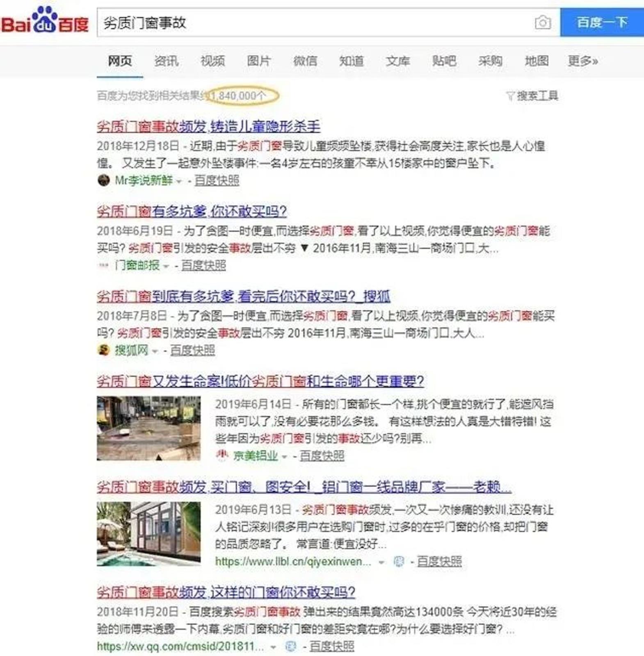Open the 搜狐 result about 劣质门窗到底有多坑爹
The image size is (644, 656).
pyautogui.click(x=244, y=296)
